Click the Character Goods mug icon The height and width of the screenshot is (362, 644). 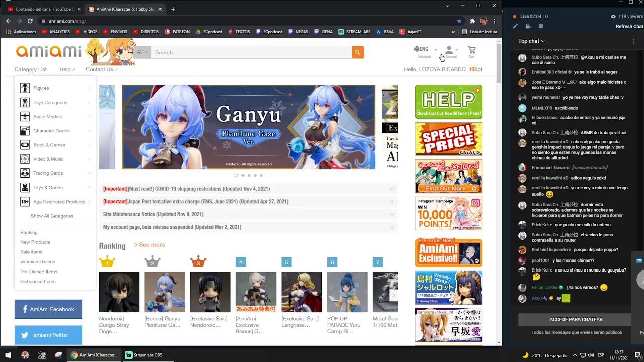[x=25, y=131]
